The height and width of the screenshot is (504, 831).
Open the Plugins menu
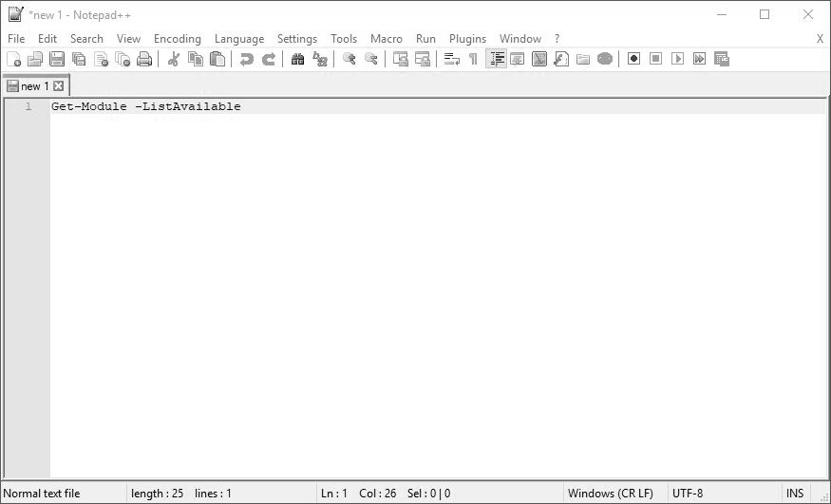(467, 39)
